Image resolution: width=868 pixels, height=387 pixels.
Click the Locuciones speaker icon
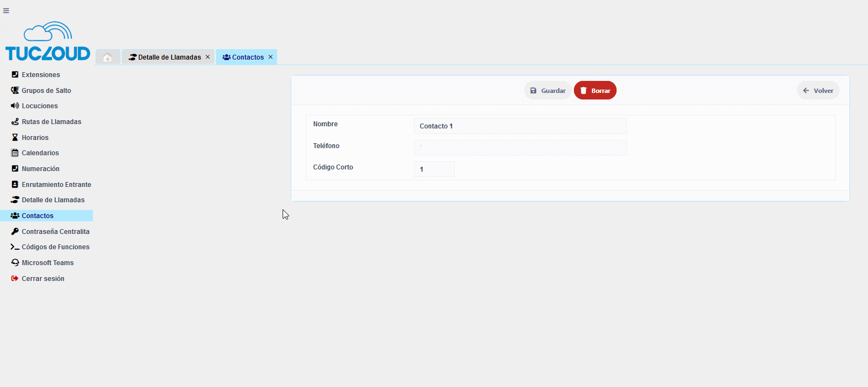15,106
